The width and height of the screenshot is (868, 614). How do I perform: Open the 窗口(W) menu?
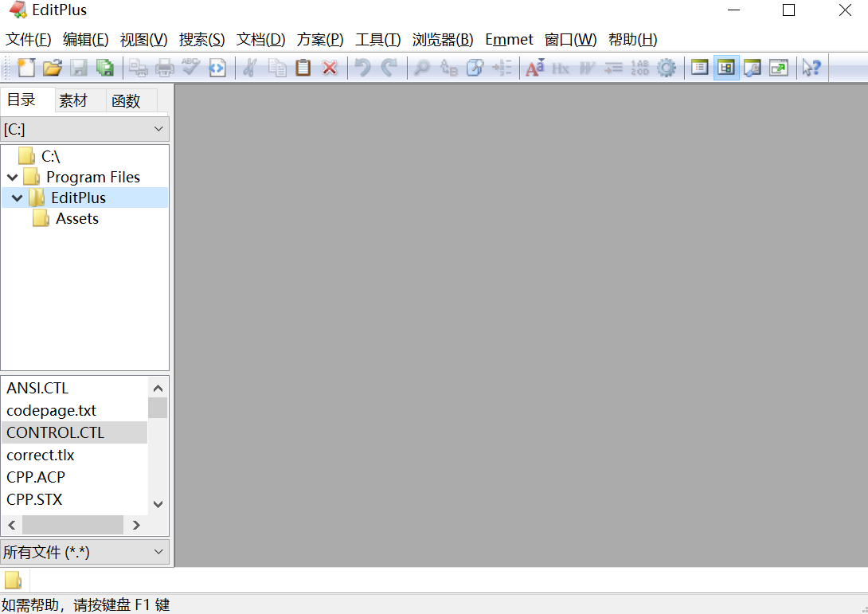(571, 39)
